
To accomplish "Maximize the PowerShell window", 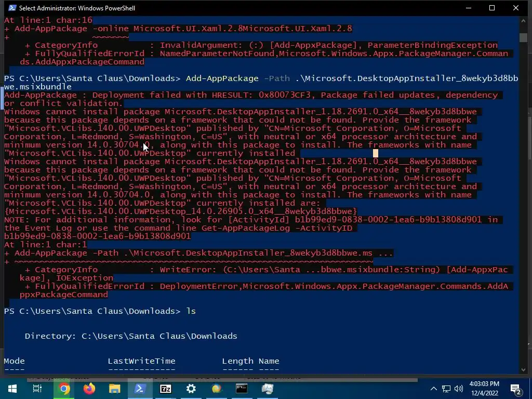I will point(492,8).
